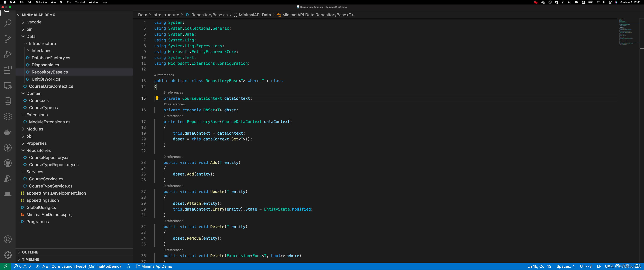Image resolution: width=644 pixels, height=270 pixels.
Task: Click .NET Core Launch debug status item
Action: click(x=78, y=266)
